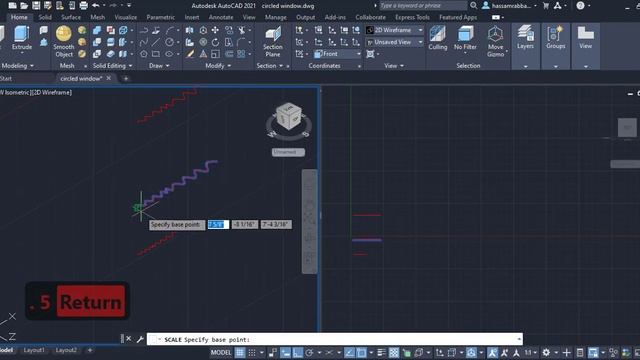
Task: Expand the View panel dropdown
Action: 394,66
